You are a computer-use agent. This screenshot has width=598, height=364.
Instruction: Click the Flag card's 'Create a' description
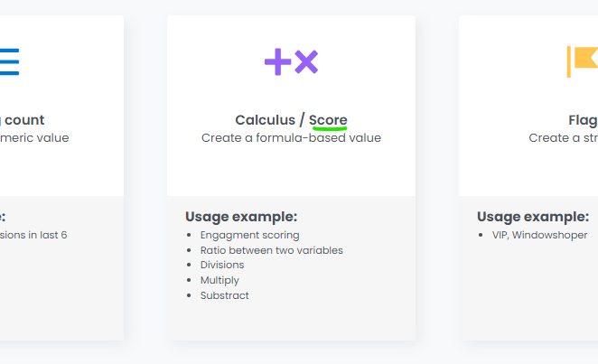point(562,138)
